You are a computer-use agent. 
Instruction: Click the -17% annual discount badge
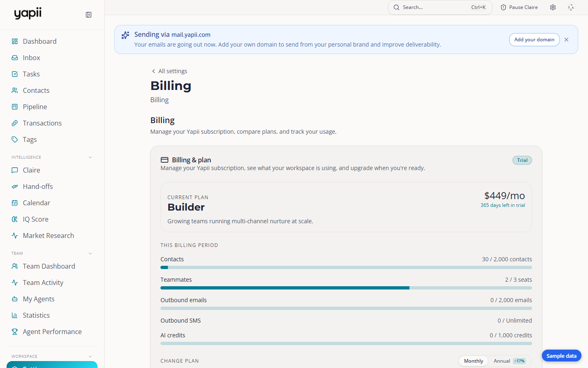pos(519,361)
